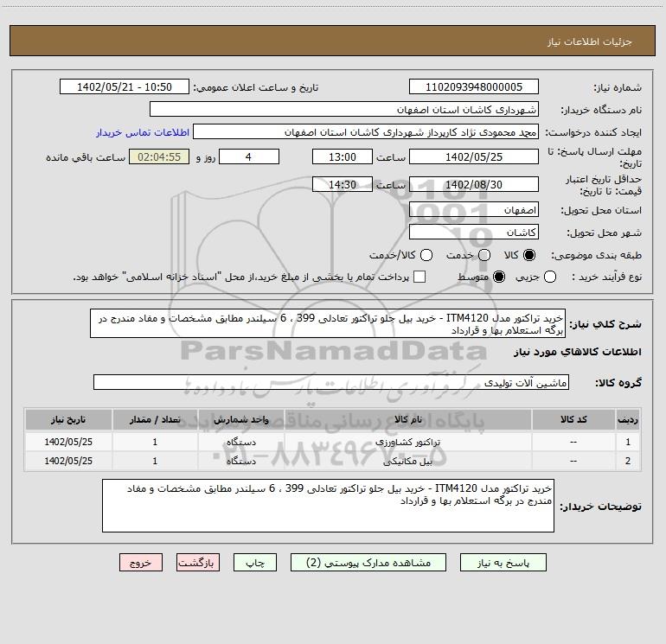Click the جزئیات اطلاعات نیاز page header

tap(589, 41)
